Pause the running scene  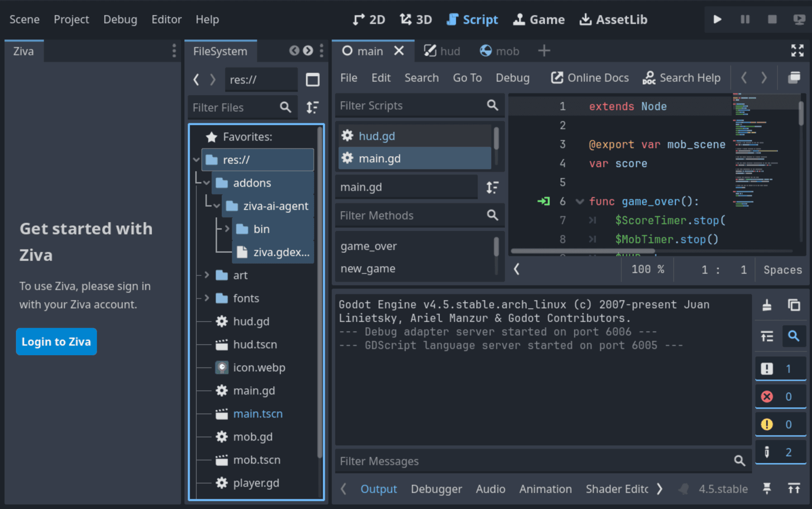pos(745,19)
